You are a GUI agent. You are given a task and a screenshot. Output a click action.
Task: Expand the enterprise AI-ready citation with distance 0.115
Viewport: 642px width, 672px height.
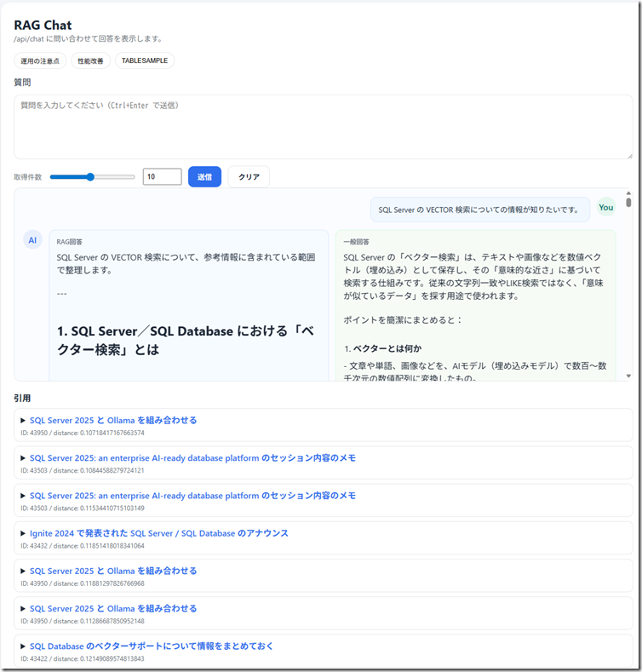[x=23, y=496]
